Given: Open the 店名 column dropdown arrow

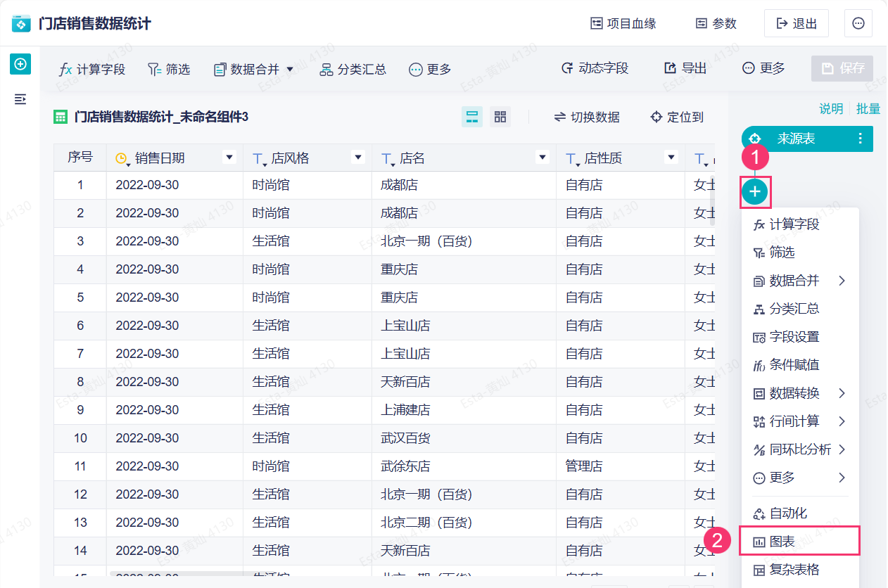Looking at the screenshot, I should (542, 158).
